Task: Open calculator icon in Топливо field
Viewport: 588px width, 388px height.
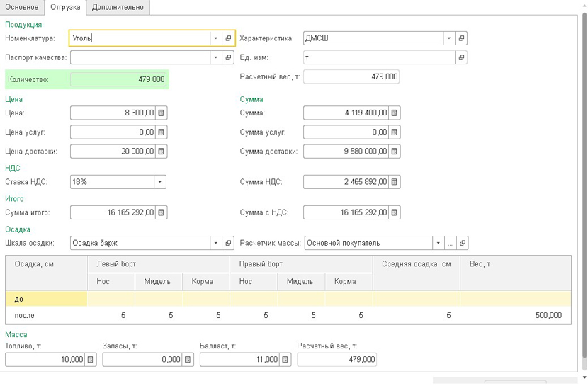Action: coord(91,360)
